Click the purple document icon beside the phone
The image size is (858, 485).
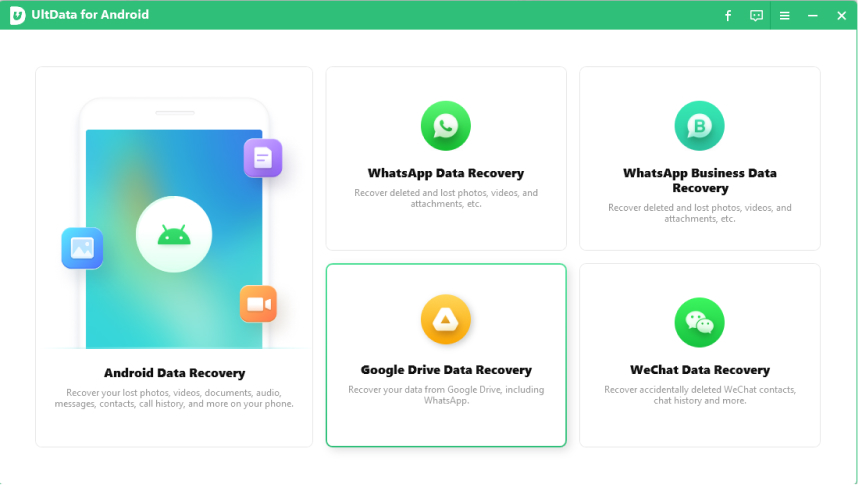pos(263,158)
